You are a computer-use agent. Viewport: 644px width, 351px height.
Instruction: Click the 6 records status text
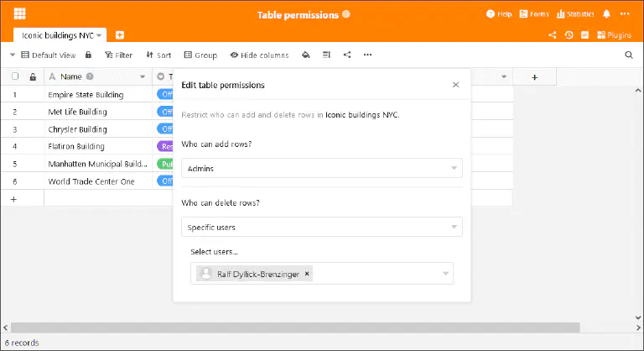(22, 343)
